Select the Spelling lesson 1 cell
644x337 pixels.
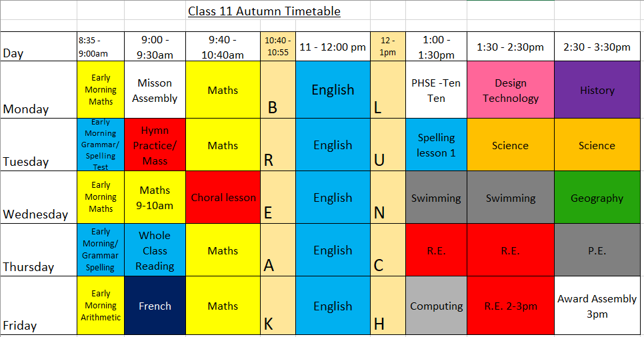(436, 145)
